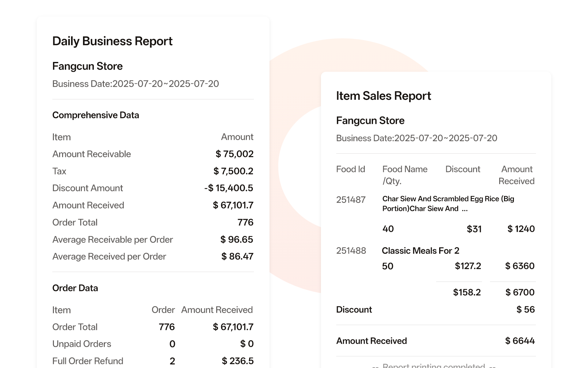Click the Average Received per Order label
The width and height of the screenshot is (588, 368).
(x=109, y=256)
